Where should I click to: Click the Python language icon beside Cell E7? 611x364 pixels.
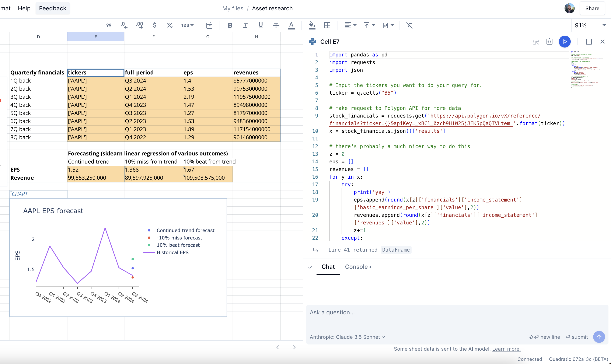[313, 42]
